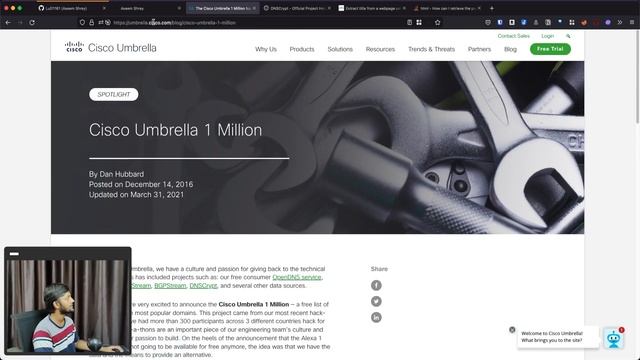Click the browser forward arrow
The image size is (640, 360).
tap(20, 22)
